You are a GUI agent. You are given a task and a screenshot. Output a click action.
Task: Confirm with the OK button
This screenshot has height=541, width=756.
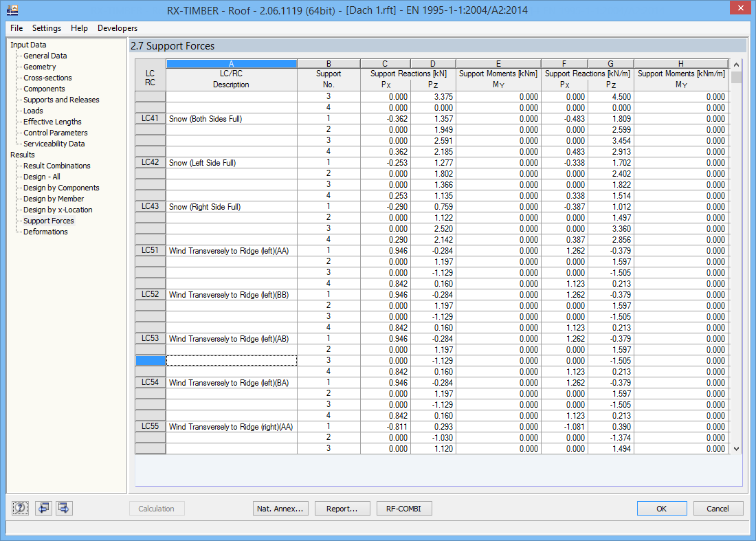tap(661, 509)
